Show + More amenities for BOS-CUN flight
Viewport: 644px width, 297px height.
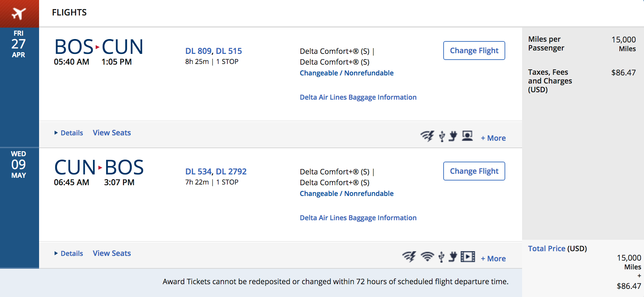coord(493,138)
